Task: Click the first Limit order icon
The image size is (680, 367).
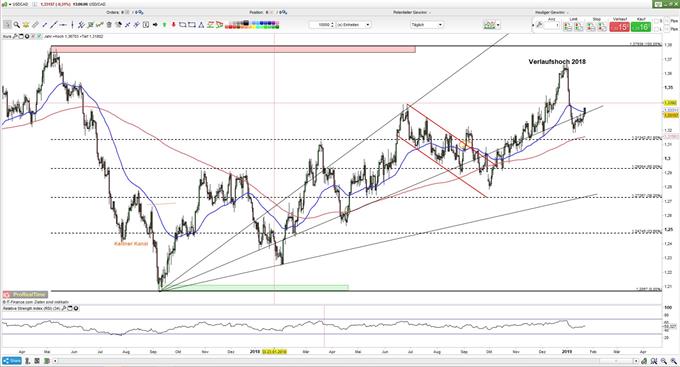Action: (567, 26)
